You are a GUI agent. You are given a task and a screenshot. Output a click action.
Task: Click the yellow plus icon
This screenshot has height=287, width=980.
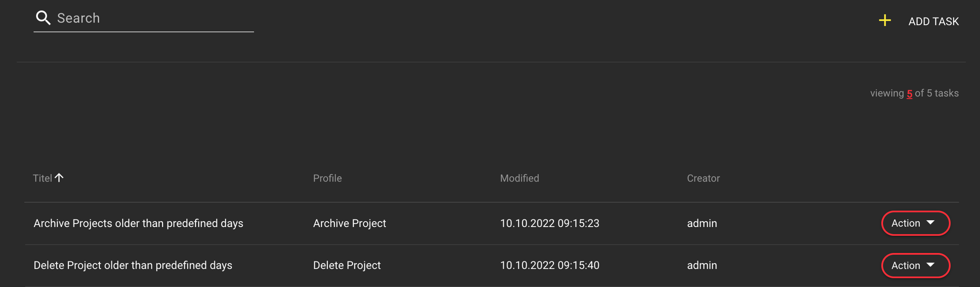885,20
